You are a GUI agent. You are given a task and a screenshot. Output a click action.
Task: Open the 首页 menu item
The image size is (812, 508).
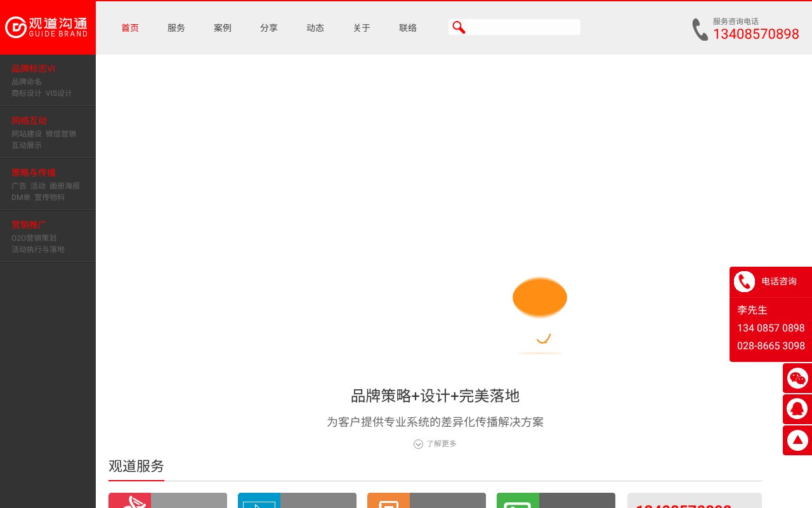130,28
